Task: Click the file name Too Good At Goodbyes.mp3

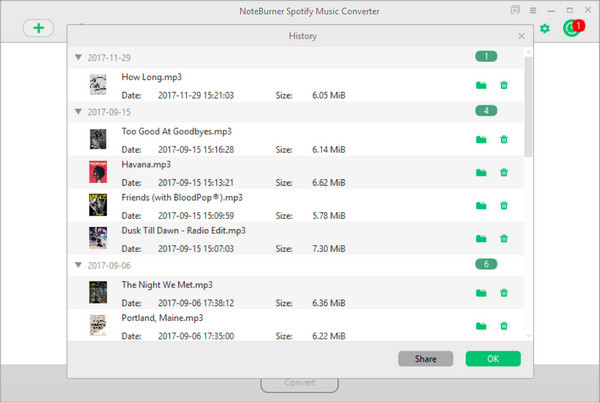Action: (x=176, y=132)
